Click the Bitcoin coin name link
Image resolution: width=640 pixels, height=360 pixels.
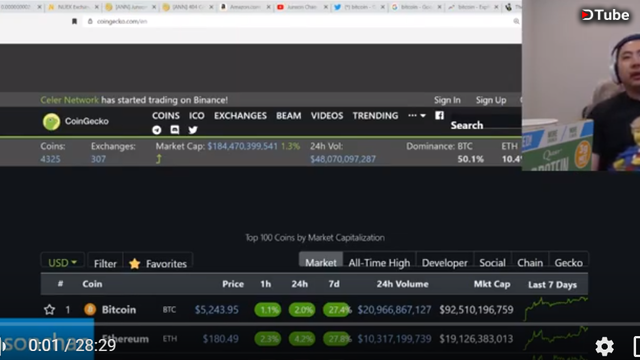pyautogui.click(x=119, y=310)
